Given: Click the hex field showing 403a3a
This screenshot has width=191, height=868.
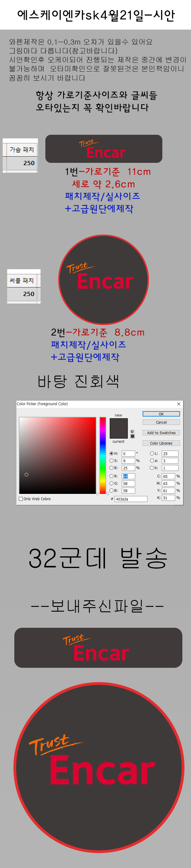Looking at the screenshot, I should [131, 499].
